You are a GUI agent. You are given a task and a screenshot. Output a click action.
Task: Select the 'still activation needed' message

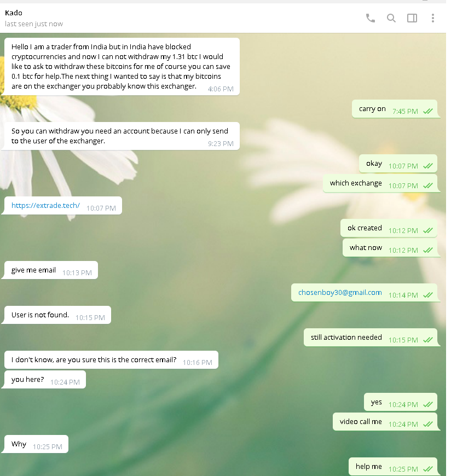tap(371, 337)
